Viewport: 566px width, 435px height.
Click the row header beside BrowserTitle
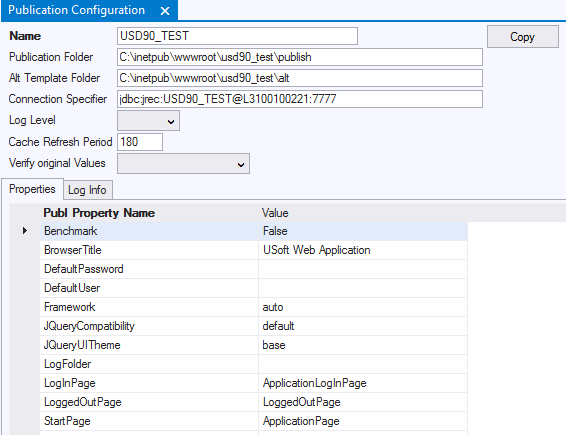click(x=25, y=250)
